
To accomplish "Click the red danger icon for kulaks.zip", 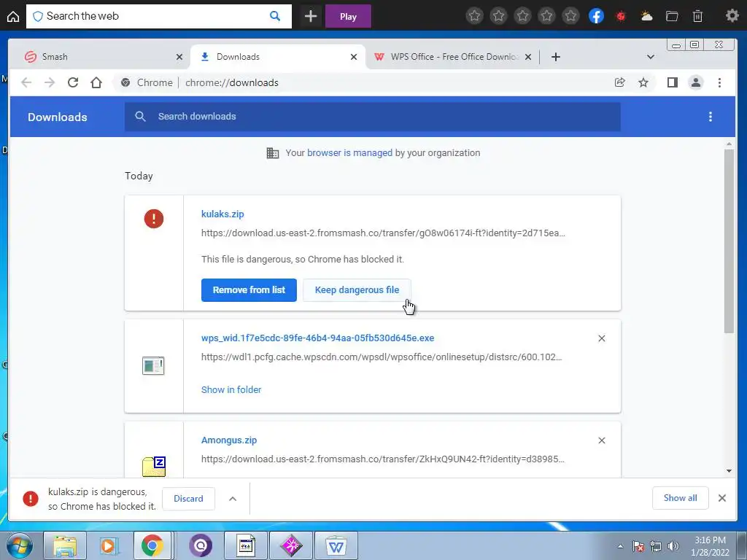I will tap(153, 219).
